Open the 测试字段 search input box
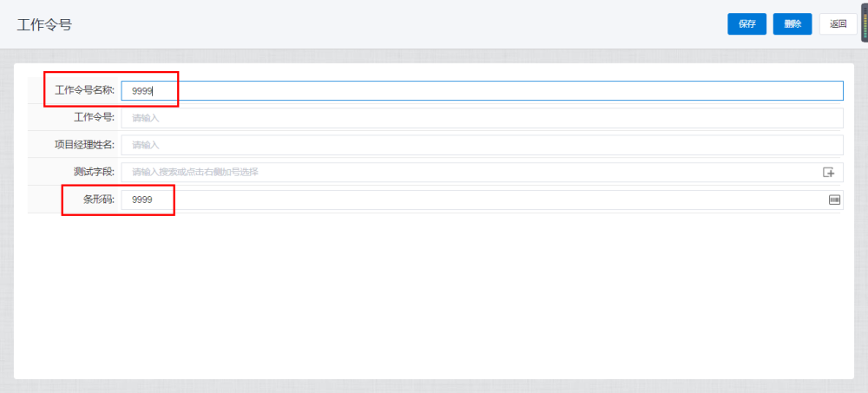Viewport: 868px width, 393px height. point(469,172)
